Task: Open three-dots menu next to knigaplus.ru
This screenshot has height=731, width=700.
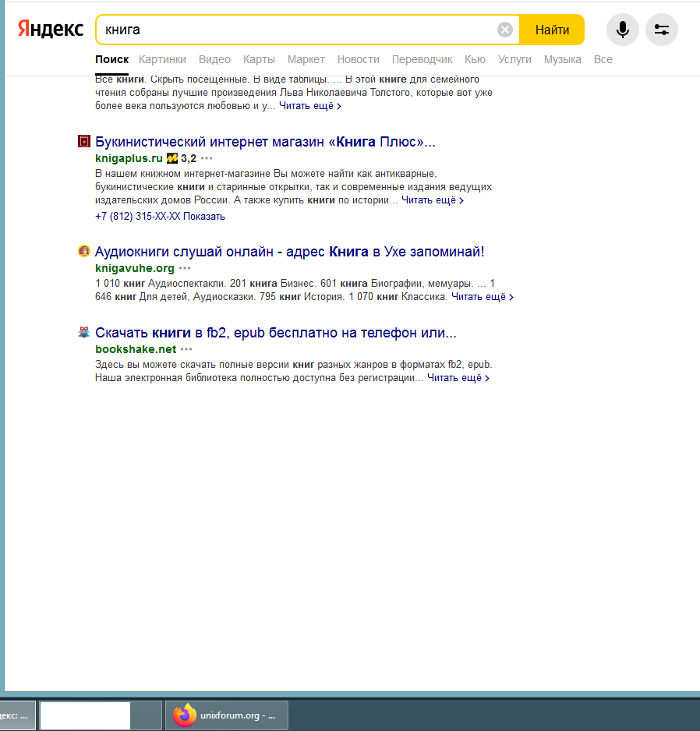Action: [x=207, y=158]
